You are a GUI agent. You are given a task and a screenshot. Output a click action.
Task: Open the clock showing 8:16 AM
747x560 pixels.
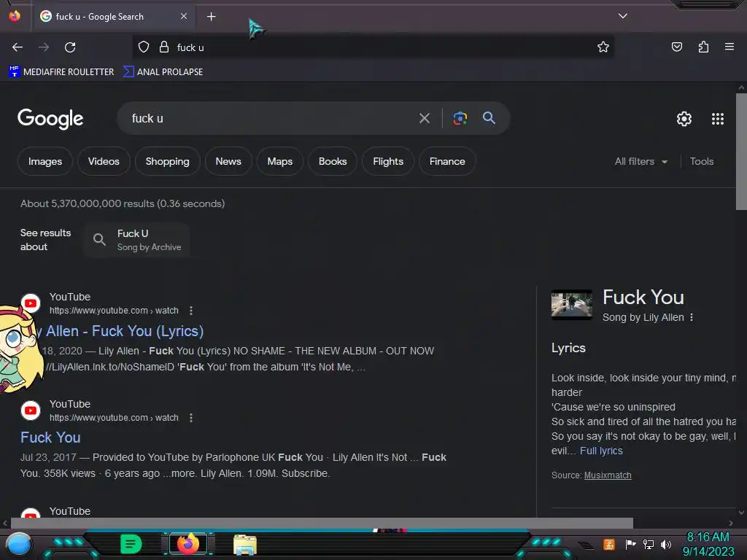708,544
